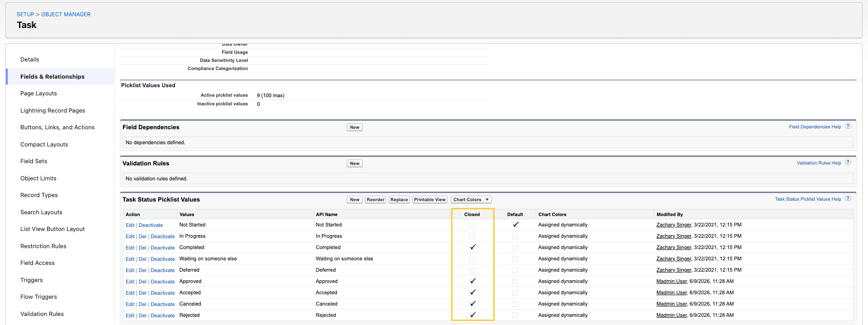This screenshot has width=868, height=325.
Task: Open Details section in sidebar
Action: (x=30, y=60)
